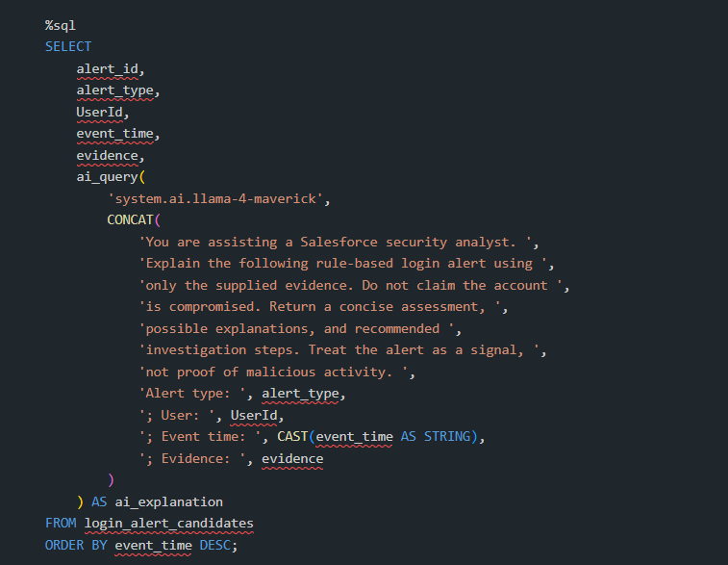Click the 'is compromised. Return a concise' string
This screenshot has width=728, height=565.
(x=320, y=307)
